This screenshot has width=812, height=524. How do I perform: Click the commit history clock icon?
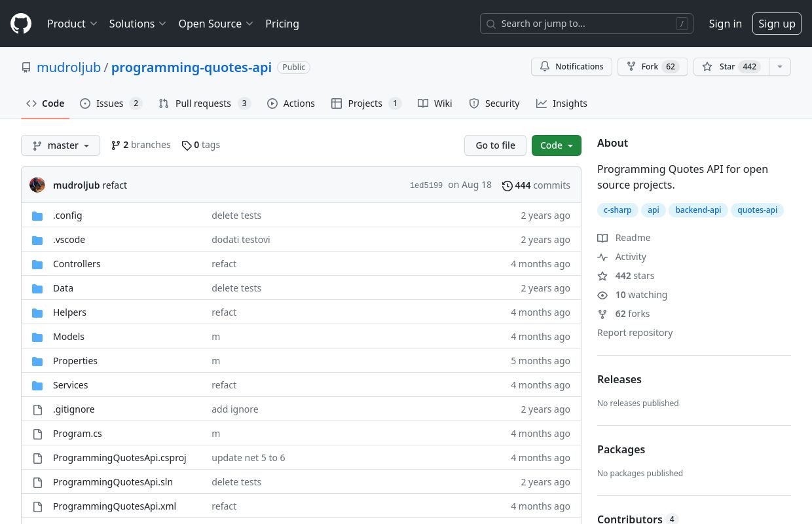pos(507,185)
